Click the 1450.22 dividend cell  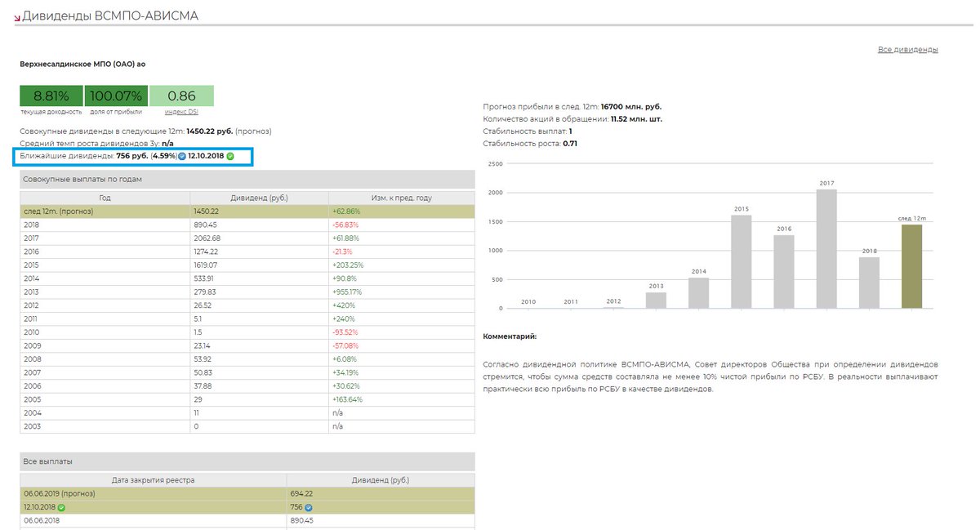click(x=259, y=212)
